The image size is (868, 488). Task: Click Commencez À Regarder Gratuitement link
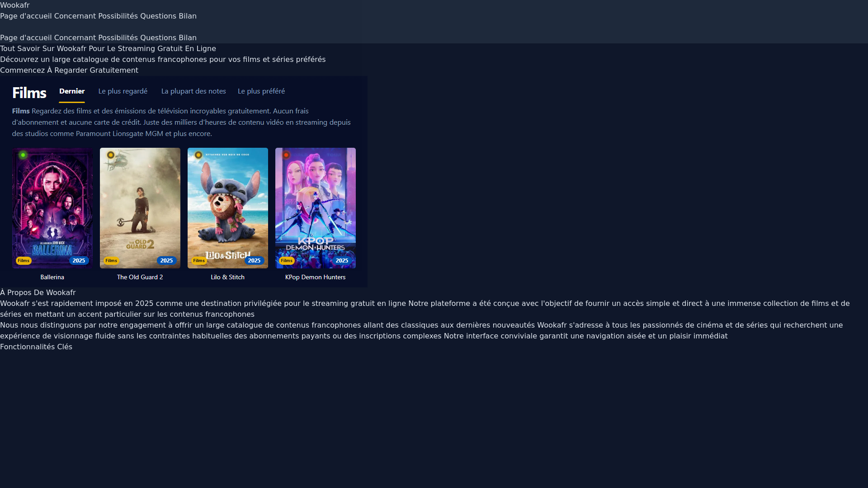(69, 70)
